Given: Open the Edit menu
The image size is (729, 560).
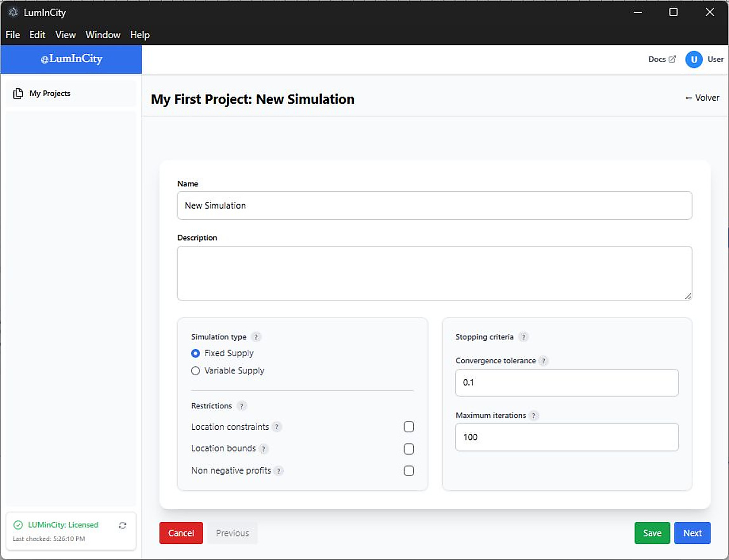Looking at the screenshot, I should (x=37, y=35).
